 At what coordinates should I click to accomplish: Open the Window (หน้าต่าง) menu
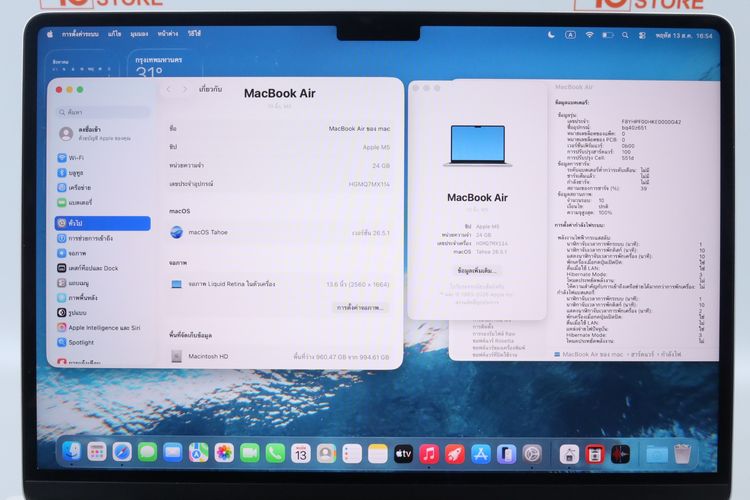point(168,34)
